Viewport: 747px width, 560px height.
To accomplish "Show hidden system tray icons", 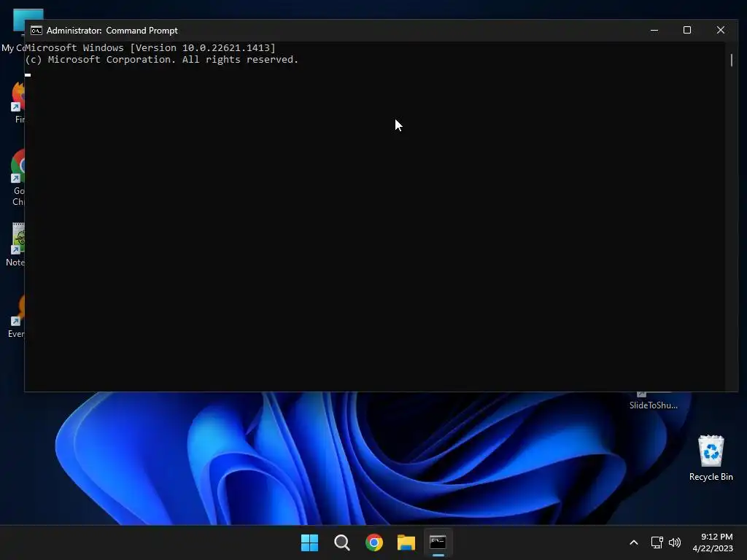I will [634, 542].
